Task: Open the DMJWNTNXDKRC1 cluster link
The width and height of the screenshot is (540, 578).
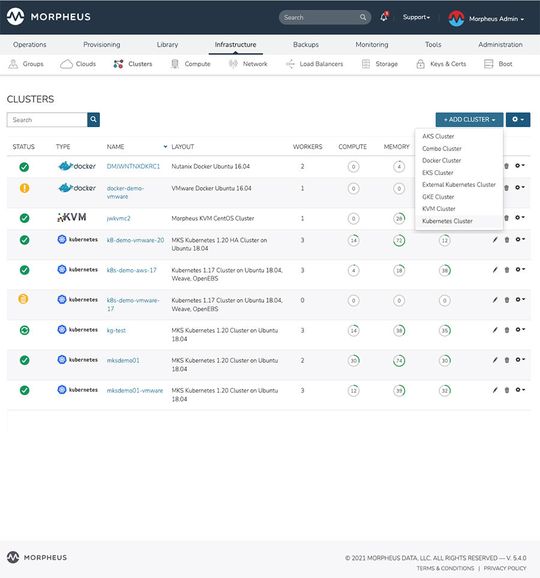Action: pos(133,166)
